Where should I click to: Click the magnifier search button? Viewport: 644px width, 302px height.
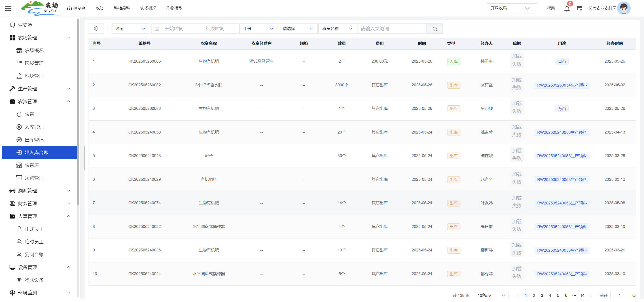pyautogui.click(x=434, y=28)
